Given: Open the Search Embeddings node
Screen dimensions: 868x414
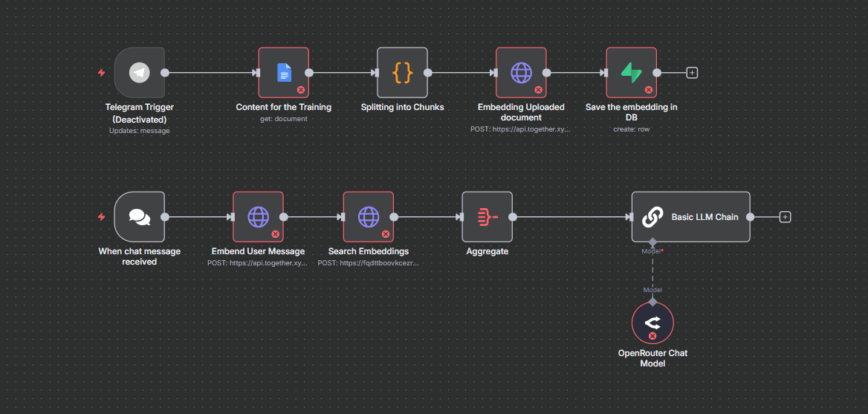Looking at the screenshot, I should click(368, 217).
